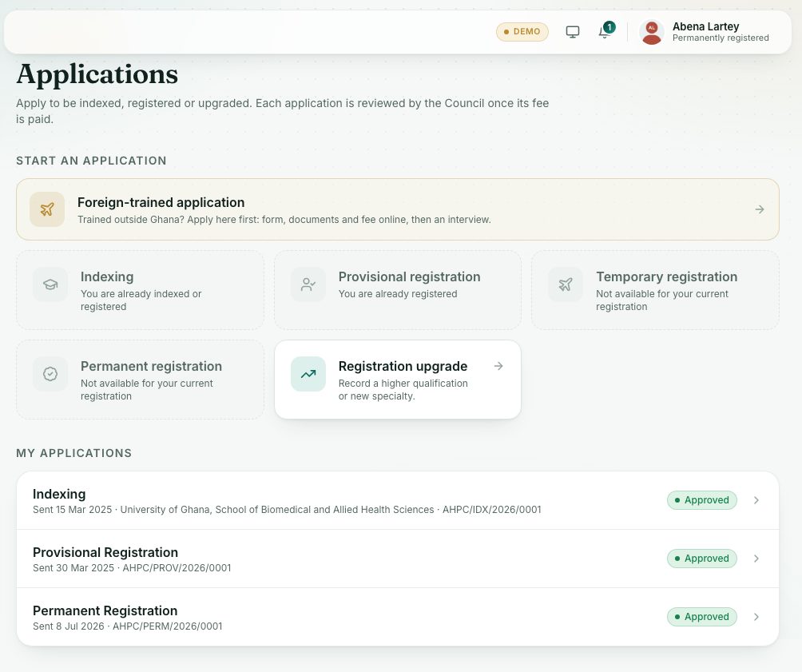Expand Provisional Registration row chevron
802x672 pixels.
[x=756, y=559]
